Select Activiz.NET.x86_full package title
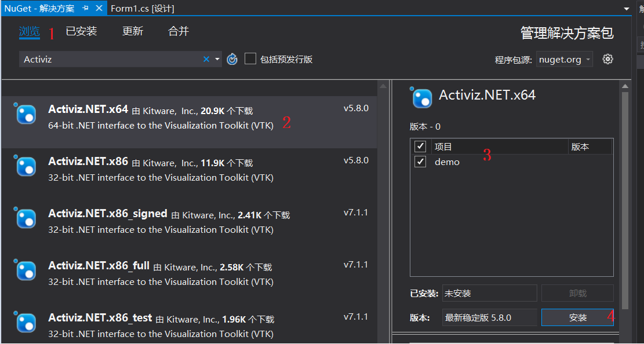Viewport: 644px width, 344px height. pyautogui.click(x=99, y=266)
